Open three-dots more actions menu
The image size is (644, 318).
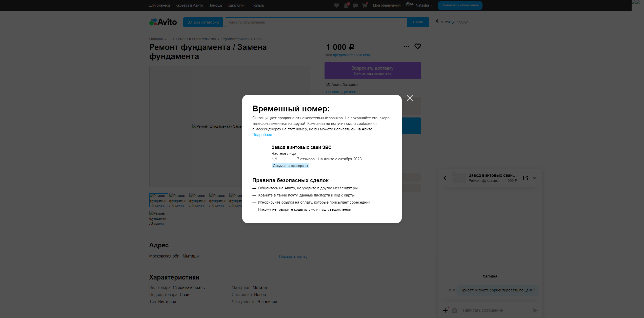[x=406, y=46]
